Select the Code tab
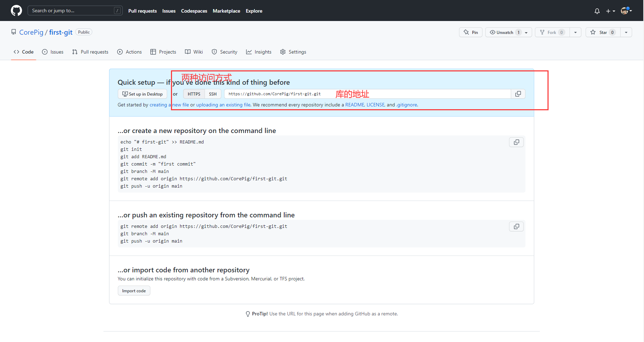The height and width of the screenshot is (342, 644). [x=23, y=52]
